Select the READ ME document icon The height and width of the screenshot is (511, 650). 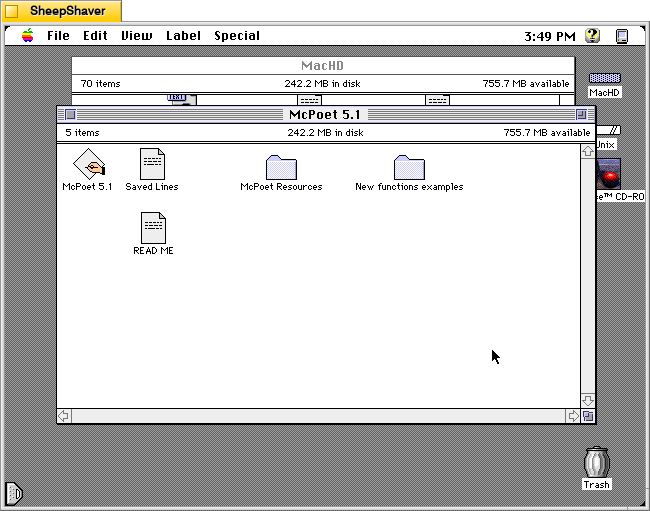point(153,228)
